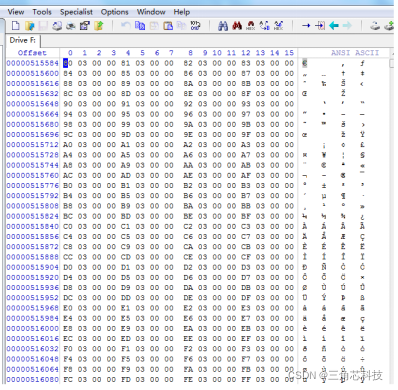398x390 pixels.
Task: Click offset row 0000516080
Action: point(32,379)
